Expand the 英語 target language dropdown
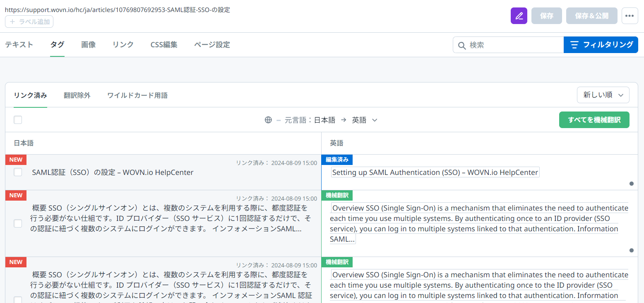 (x=365, y=120)
